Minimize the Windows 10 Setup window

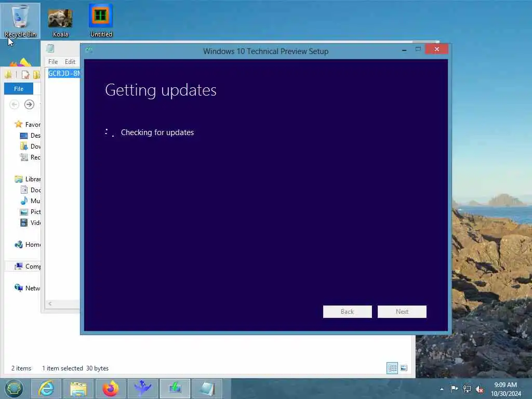pos(404,49)
